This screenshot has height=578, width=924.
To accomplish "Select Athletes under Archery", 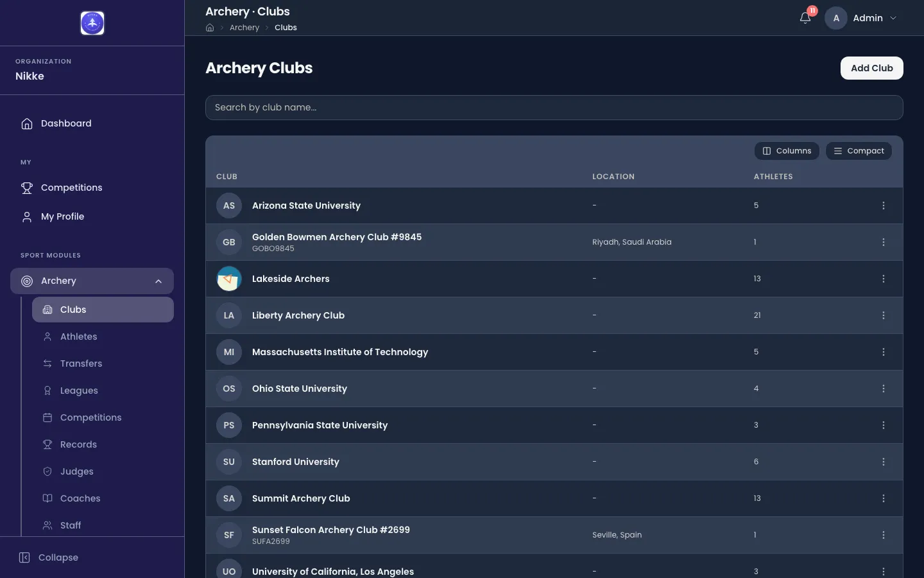I will [103, 337].
